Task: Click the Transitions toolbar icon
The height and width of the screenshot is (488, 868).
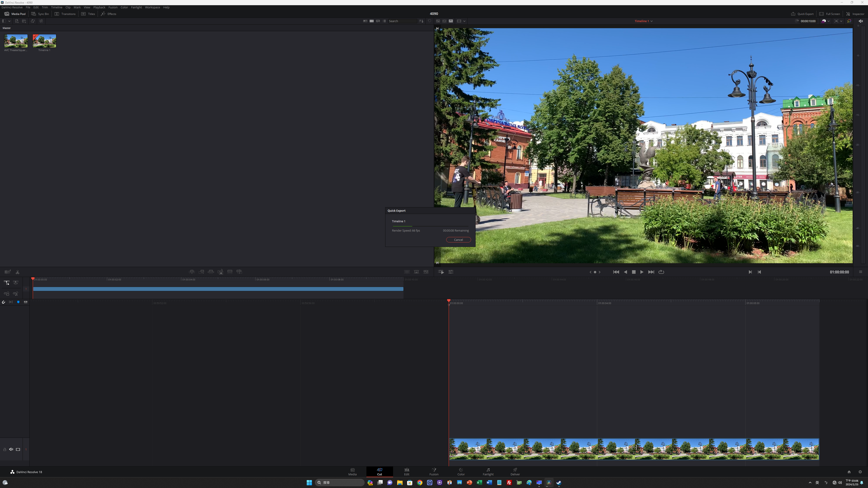Action: (x=57, y=14)
